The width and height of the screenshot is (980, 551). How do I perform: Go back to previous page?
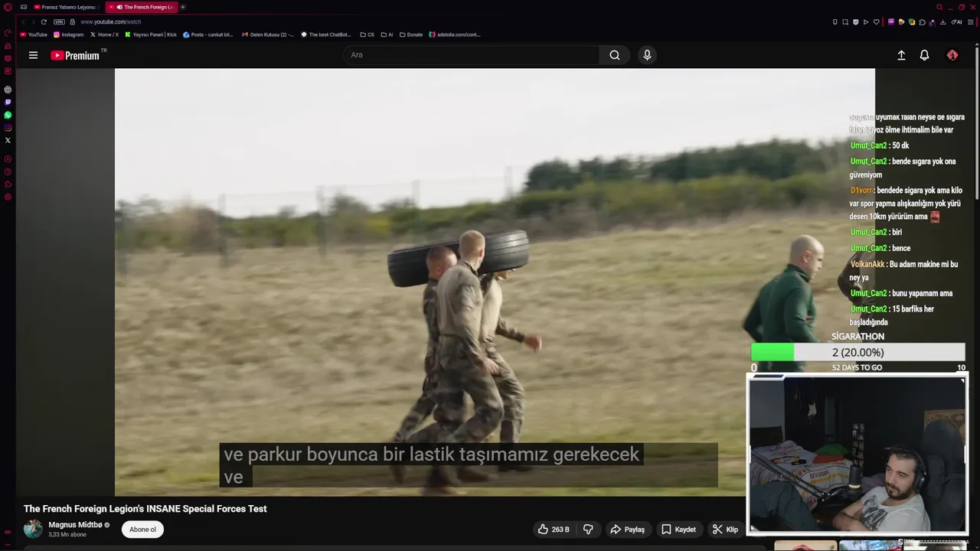23,21
